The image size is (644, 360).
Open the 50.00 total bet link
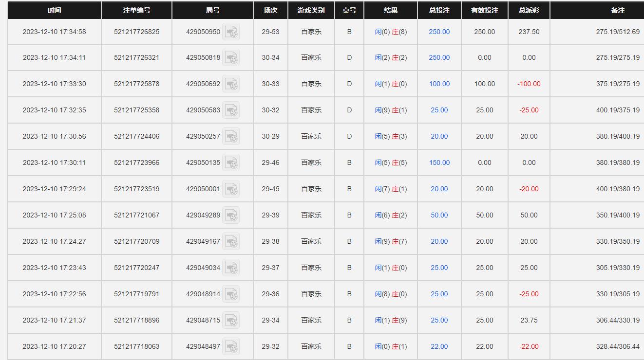(x=439, y=215)
